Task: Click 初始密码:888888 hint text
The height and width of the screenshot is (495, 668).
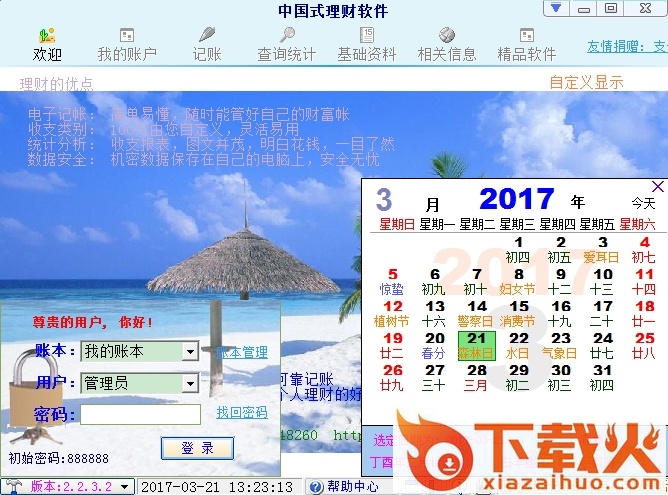Action: (x=58, y=458)
